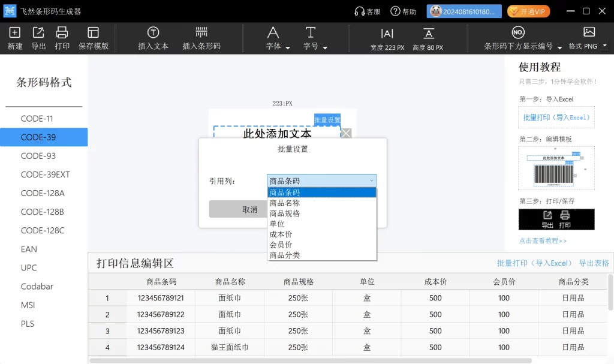Click the app logo icon in title bar
614x364 pixels.
10,11
